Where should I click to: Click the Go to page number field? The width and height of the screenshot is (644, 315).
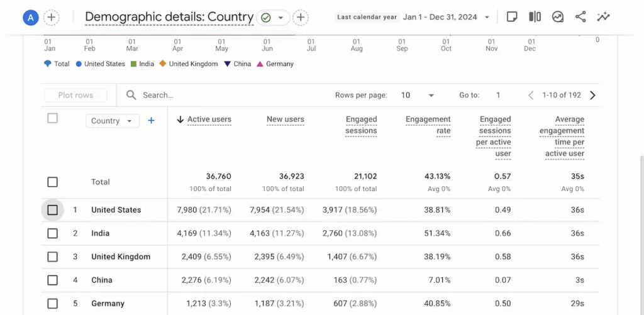click(498, 96)
